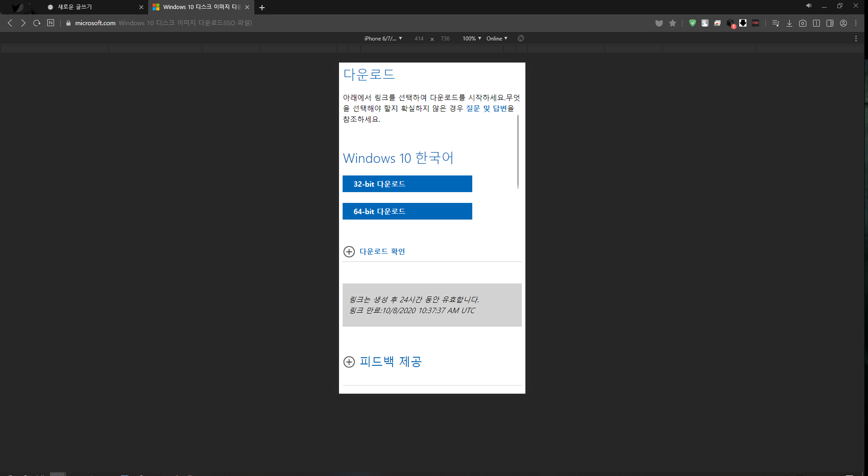The image size is (868, 476).
Task: Toggle the dual-tab split view icon
Action: pyautogui.click(x=816, y=23)
